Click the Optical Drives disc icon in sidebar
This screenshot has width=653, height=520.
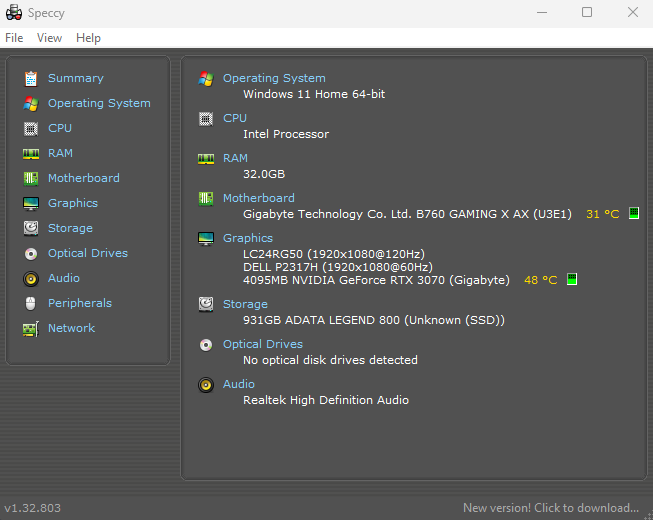[30, 253]
